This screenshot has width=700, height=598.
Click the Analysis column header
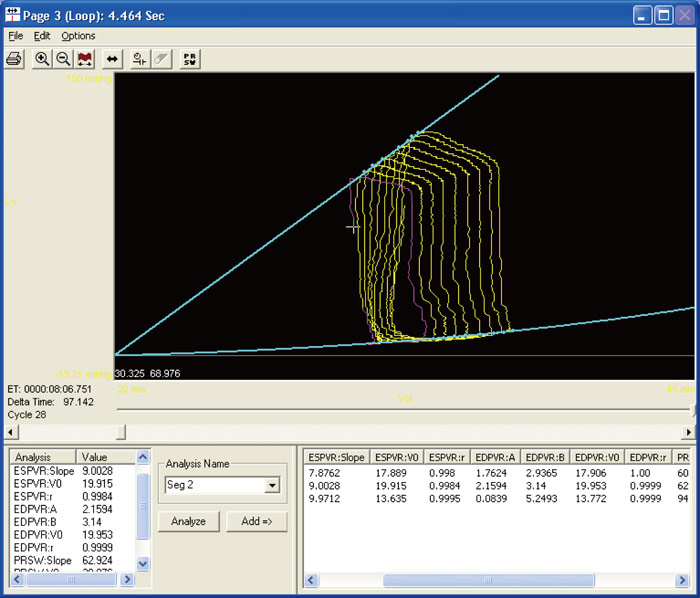click(43, 457)
